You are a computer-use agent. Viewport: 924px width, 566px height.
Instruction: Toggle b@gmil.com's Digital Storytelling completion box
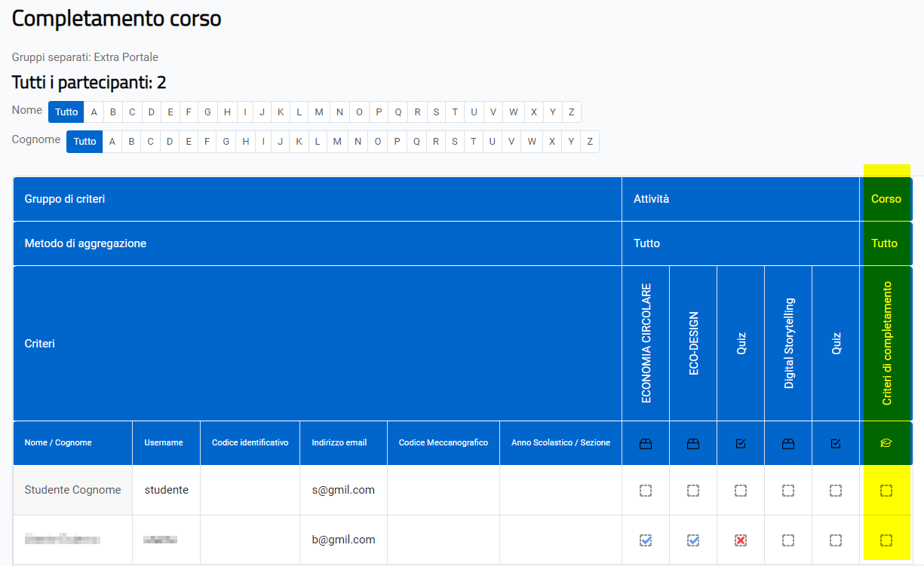pyautogui.click(x=788, y=540)
